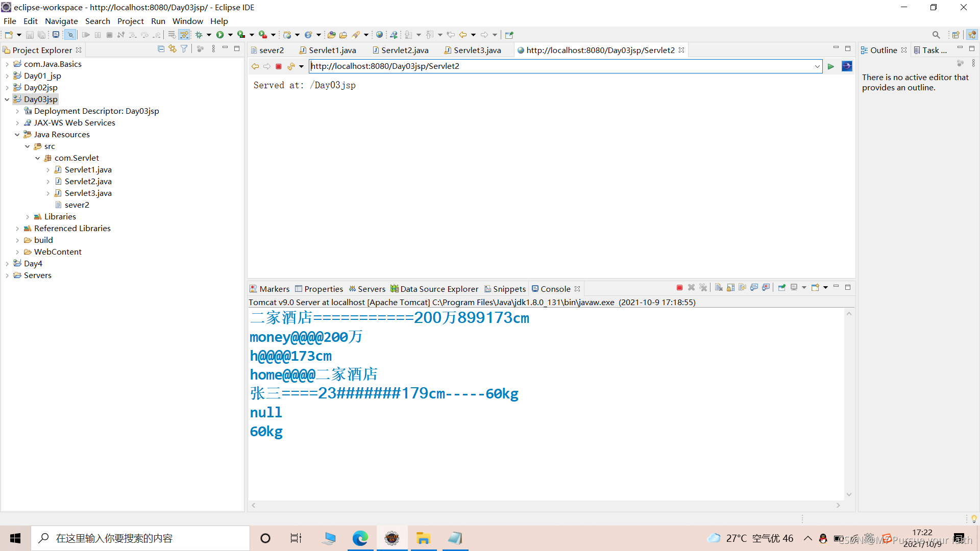Click the console vertical scrollbar
980x551 pixels.
[849, 403]
